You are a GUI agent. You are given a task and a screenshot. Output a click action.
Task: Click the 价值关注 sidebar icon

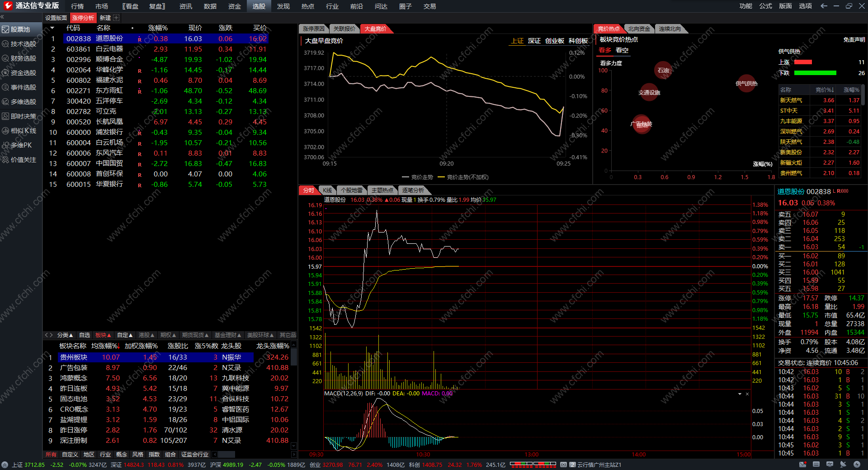click(5, 160)
